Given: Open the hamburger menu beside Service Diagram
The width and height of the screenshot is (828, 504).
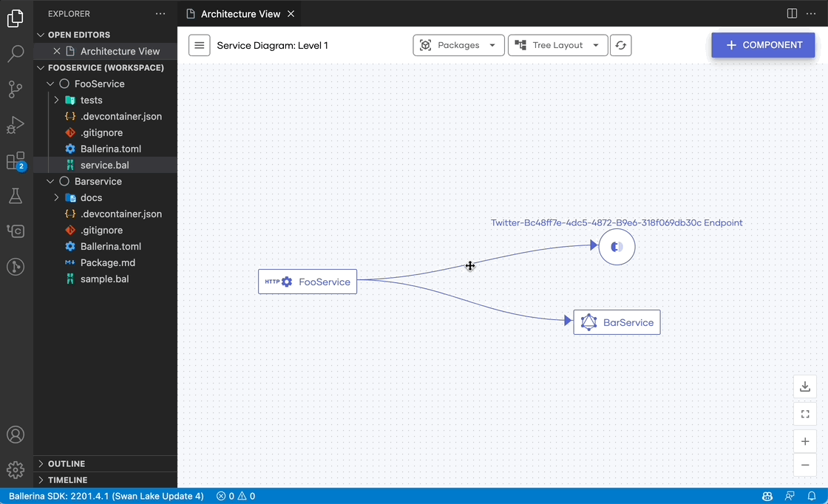Looking at the screenshot, I should coord(199,45).
